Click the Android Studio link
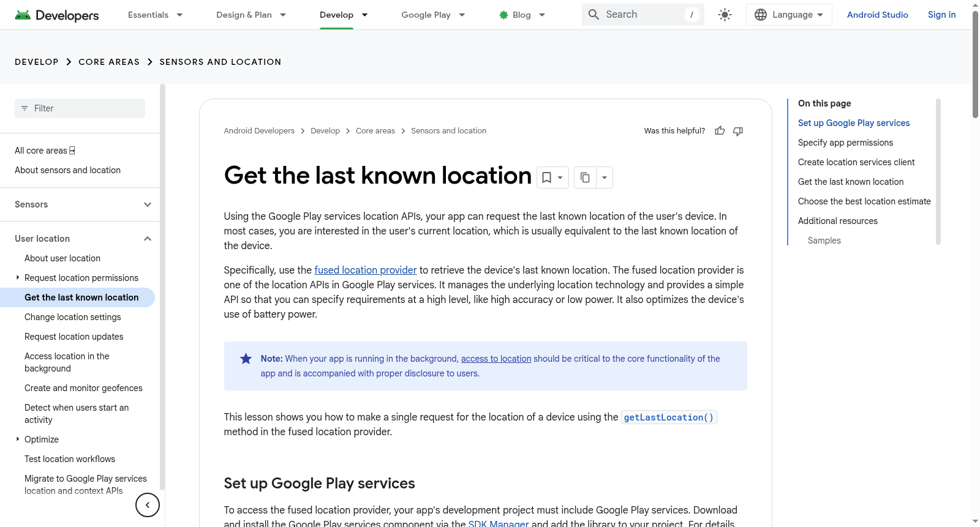 tap(878, 15)
